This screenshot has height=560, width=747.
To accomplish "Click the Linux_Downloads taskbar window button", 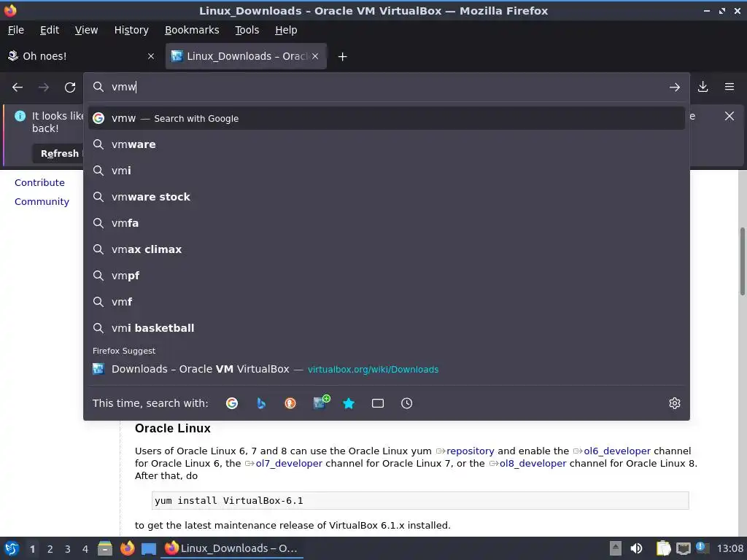I will coord(232,548).
